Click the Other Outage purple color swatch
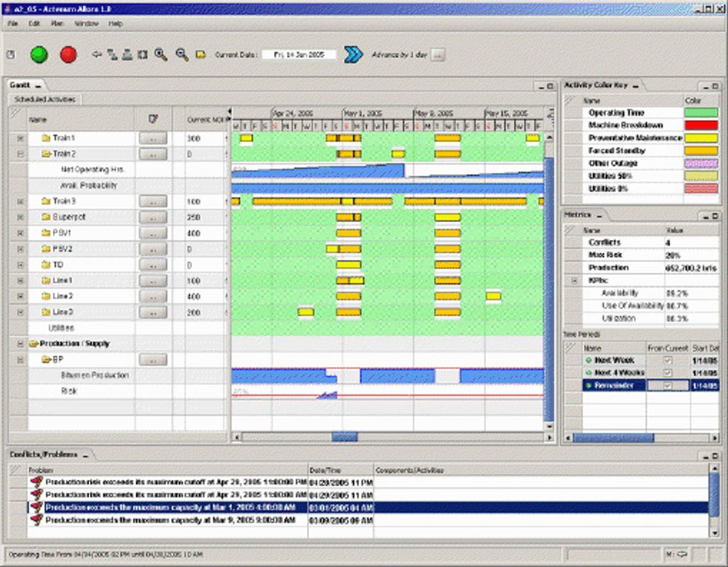728x567 pixels. 701,163
